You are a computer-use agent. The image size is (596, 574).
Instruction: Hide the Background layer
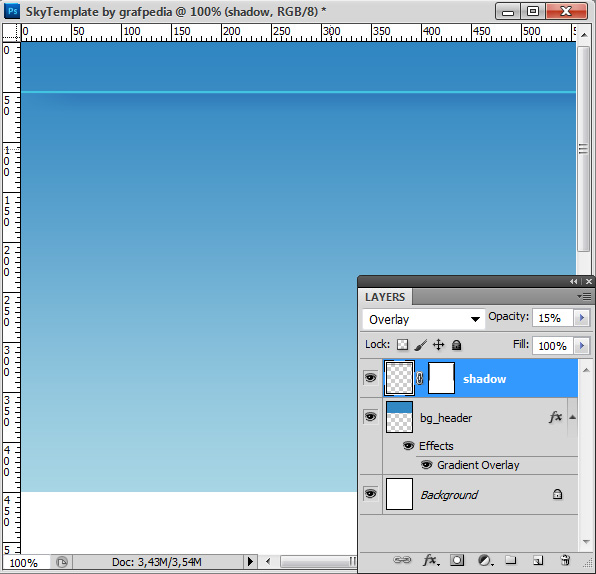pyautogui.click(x=371, y=494)
